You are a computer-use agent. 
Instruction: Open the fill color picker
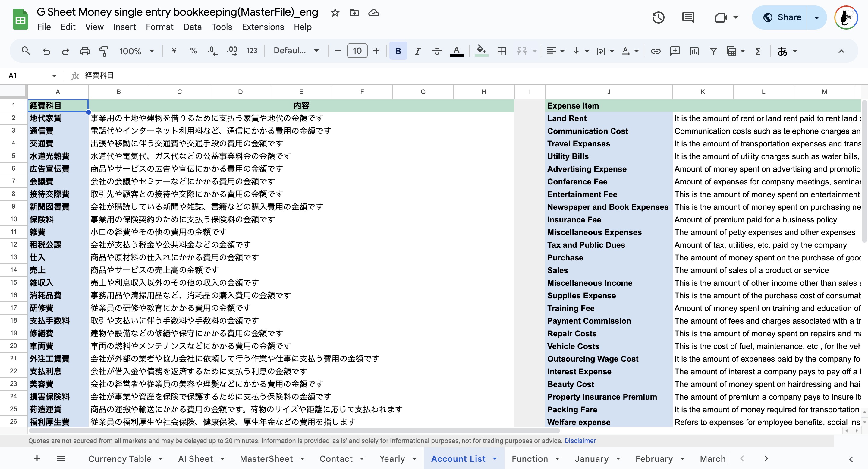coord(481,51)
